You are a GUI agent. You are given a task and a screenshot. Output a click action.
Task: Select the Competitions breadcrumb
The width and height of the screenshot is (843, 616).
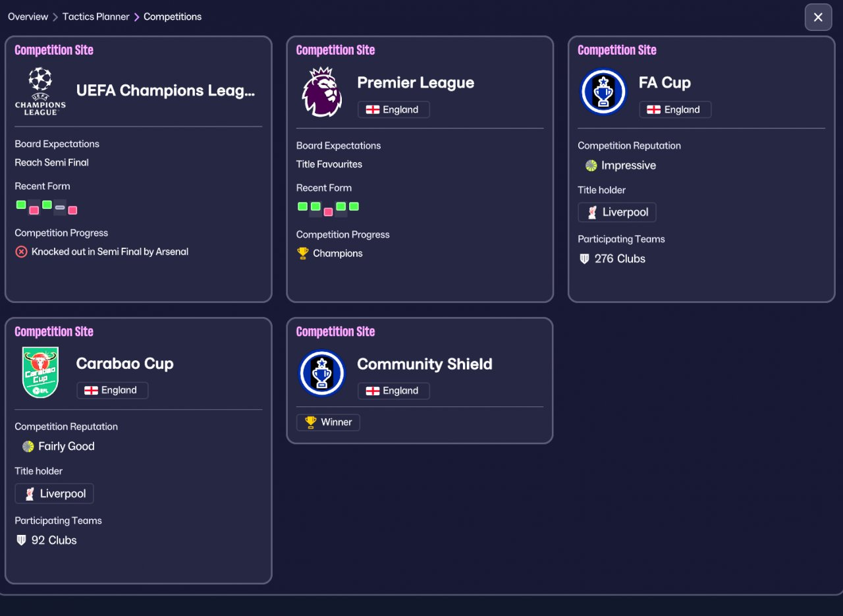coord(173,16)
